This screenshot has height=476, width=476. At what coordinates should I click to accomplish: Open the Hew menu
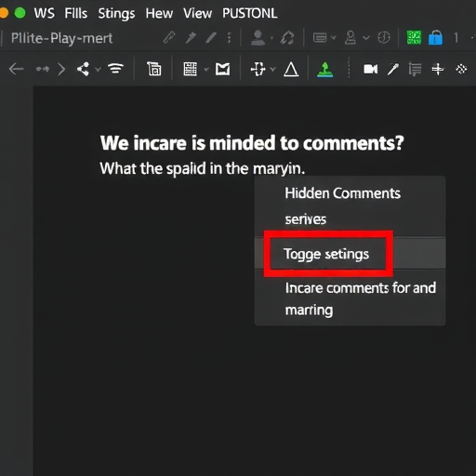point(159,13)
